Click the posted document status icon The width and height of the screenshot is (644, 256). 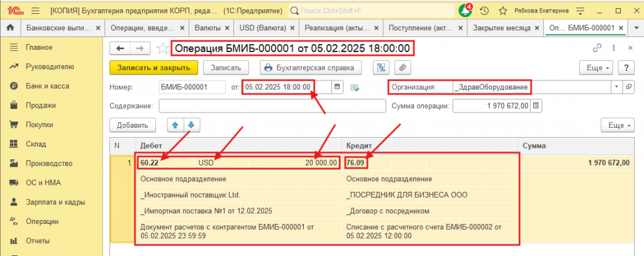click(x=355, y=87)
